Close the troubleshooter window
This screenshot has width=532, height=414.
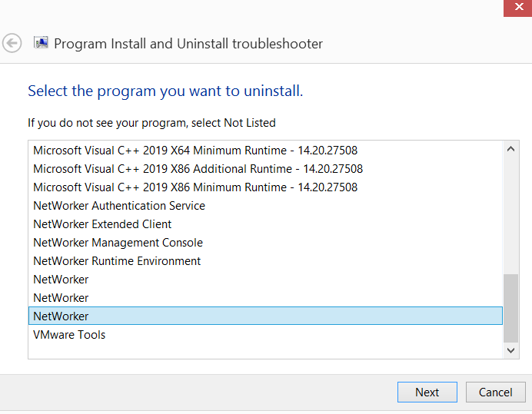[517, 8]
